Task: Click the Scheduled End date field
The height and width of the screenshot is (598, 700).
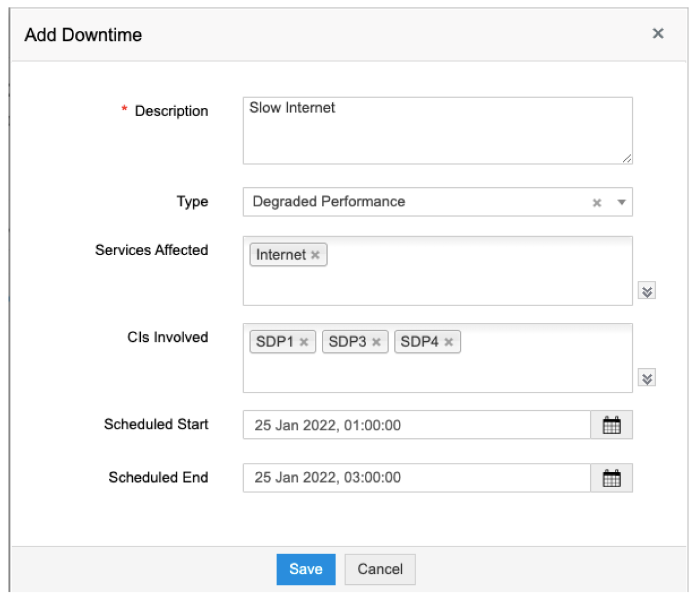Action: [417, 478]
